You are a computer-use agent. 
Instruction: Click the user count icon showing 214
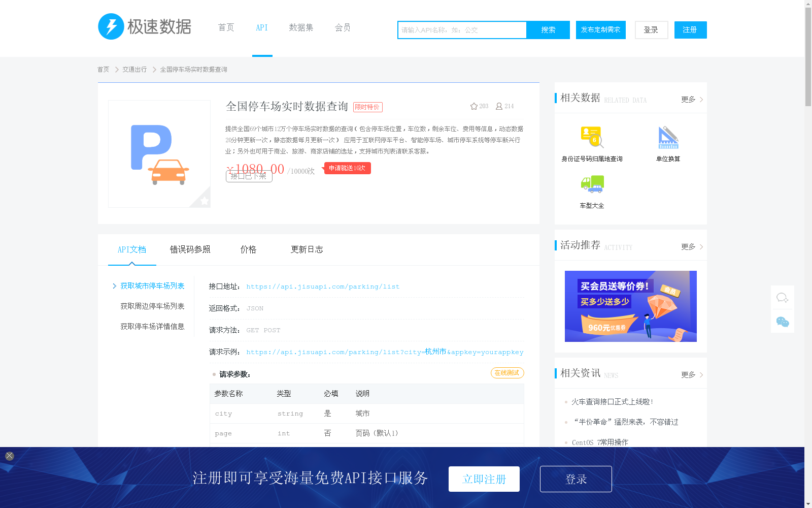(498, 106)
